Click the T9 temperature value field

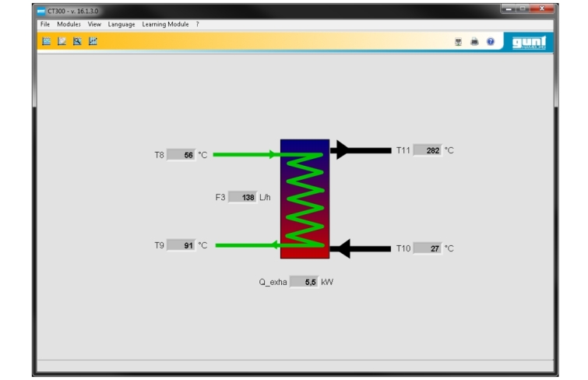pyautogui.click(x=181, y=245)
